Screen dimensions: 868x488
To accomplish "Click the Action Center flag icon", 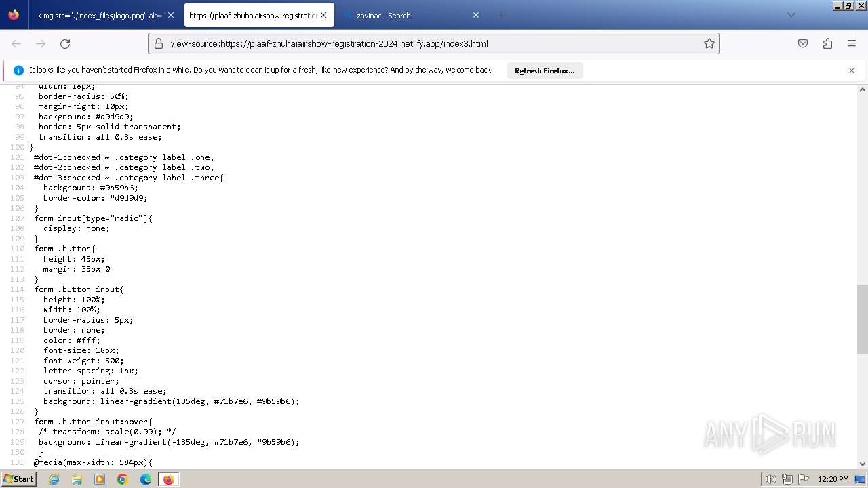I will click(x=804, y=479).
